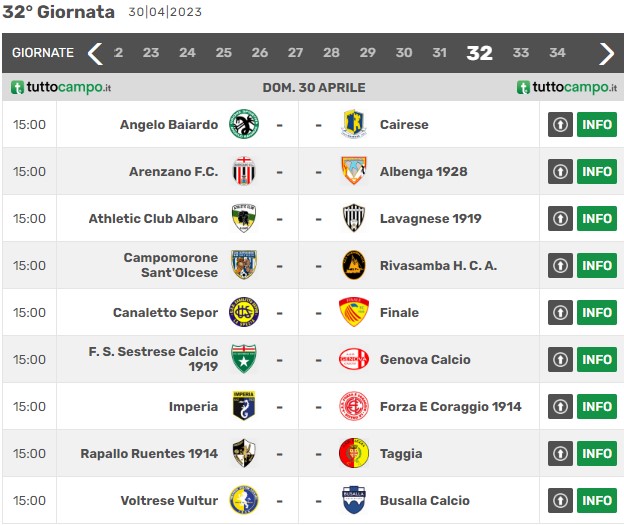Screen dimensions: 624x525
Task: Click the Rivasamba H. C. A. logo
Action: point(353,265)
